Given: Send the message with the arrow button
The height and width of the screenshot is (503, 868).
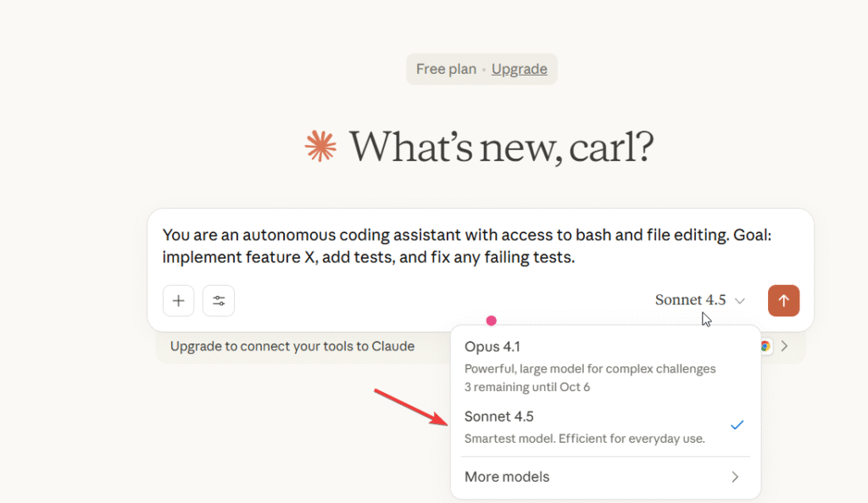Looking at the screenshot, I should coord(783,300).
